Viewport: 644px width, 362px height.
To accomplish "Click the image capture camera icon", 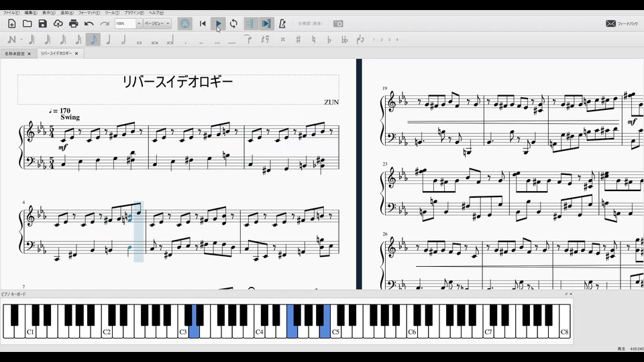I will coord(338,24).
